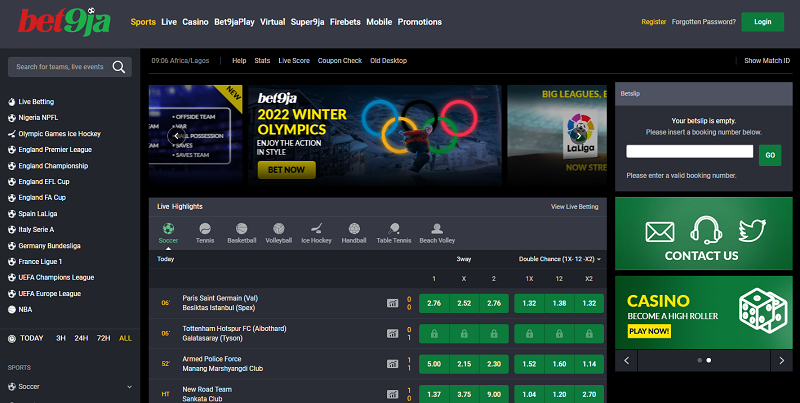800x403 pixels.
Task: Select second promo carousel dot
Action: pyautogui.click(x=709, y=360)
